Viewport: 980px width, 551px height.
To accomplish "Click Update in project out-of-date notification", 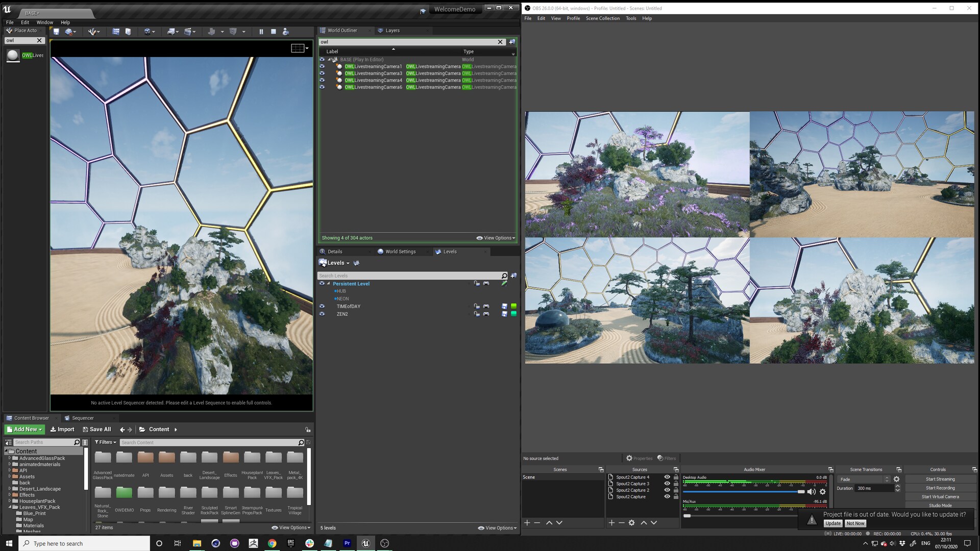I will (x=833, y=523).
